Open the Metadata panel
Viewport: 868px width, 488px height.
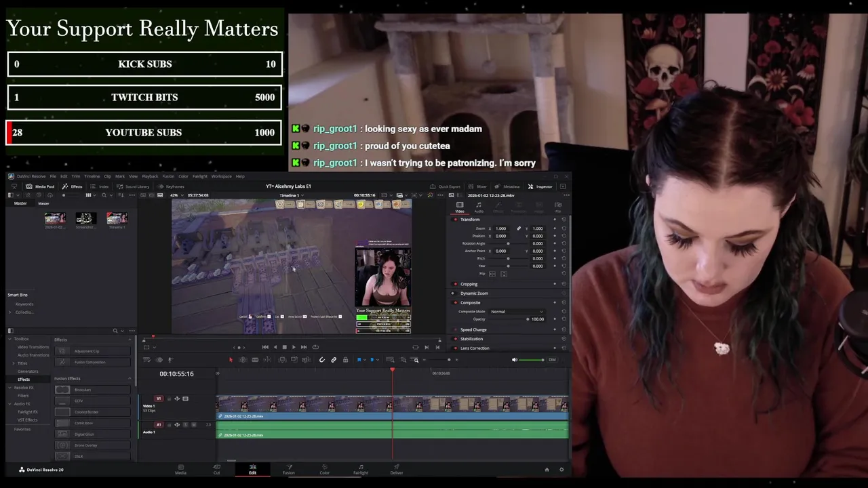point(507,186)
